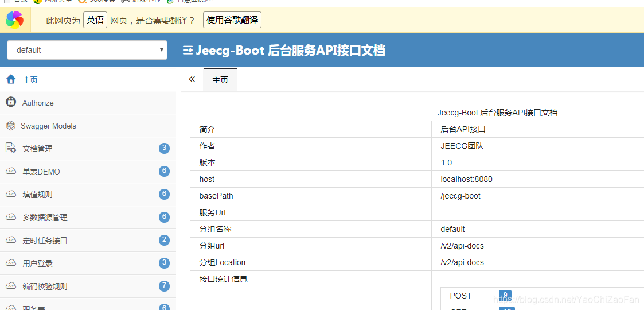Click the host row label
Screen dimensions: 644x310
207,179
